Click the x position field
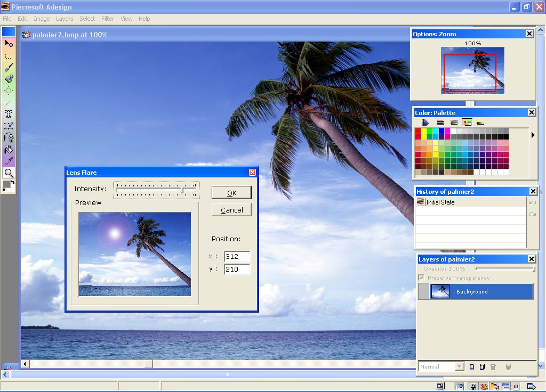The height and width of the screenshot is (392, 546). pyautogui.click(x=237, y=257)
